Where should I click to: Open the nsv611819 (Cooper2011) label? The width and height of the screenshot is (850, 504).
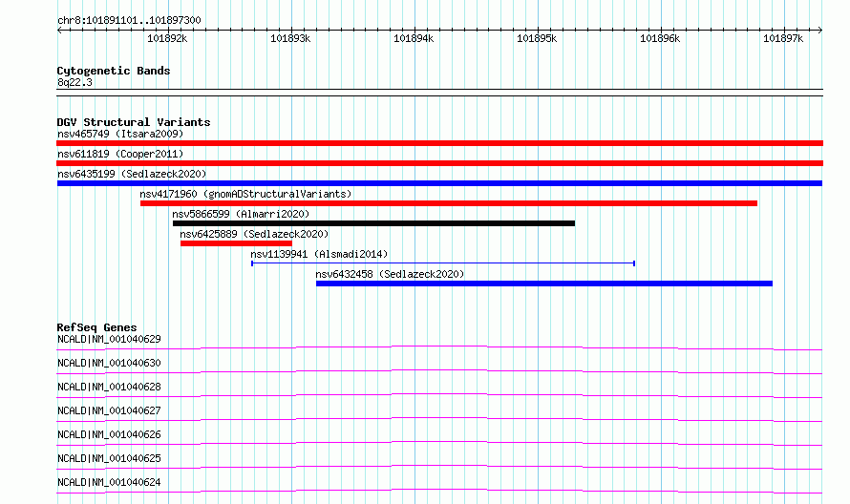[x=120, y=154]
